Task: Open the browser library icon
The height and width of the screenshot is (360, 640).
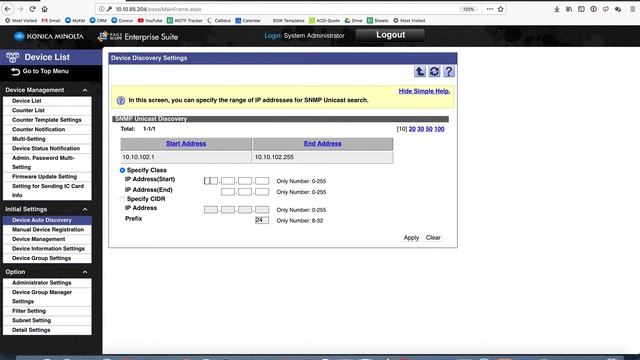Action: (569, 9)
